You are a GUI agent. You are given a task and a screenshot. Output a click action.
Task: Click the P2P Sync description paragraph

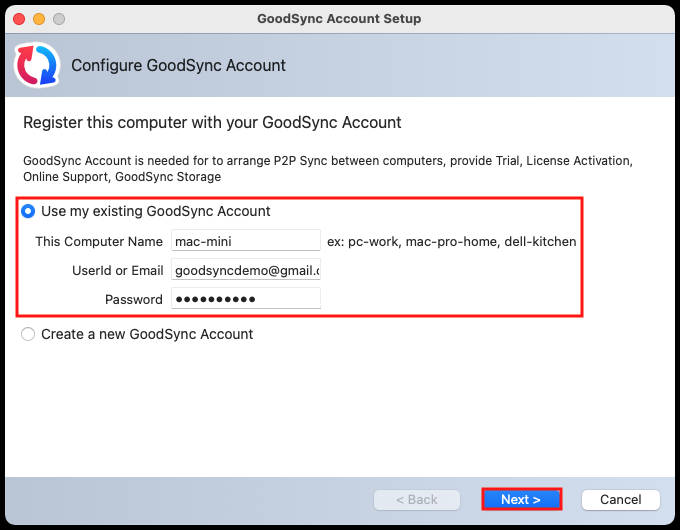pos(327,168)
